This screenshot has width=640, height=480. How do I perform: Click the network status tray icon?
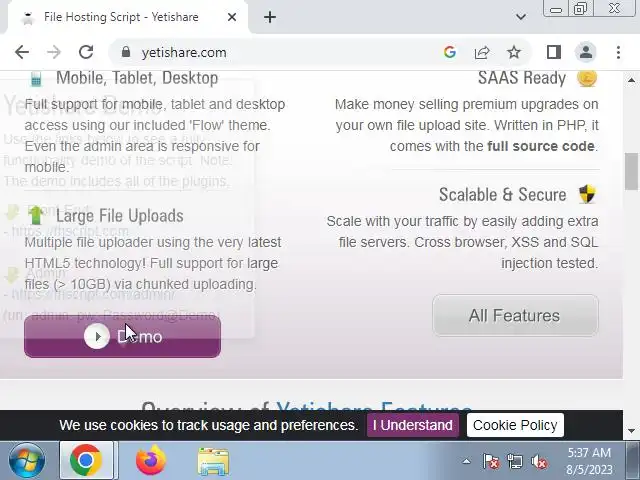515,462
